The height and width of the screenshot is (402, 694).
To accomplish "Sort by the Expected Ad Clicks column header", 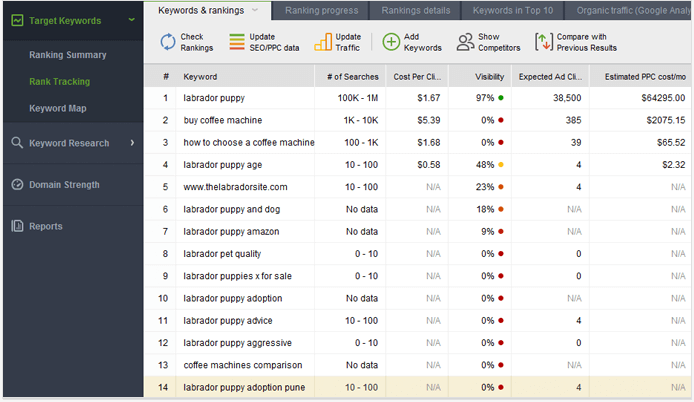I will click(550, 77).
